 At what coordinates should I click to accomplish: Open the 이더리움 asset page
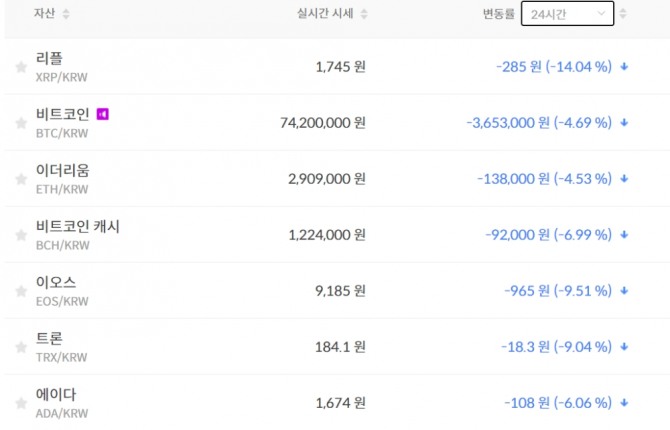(x=62, y=170)
